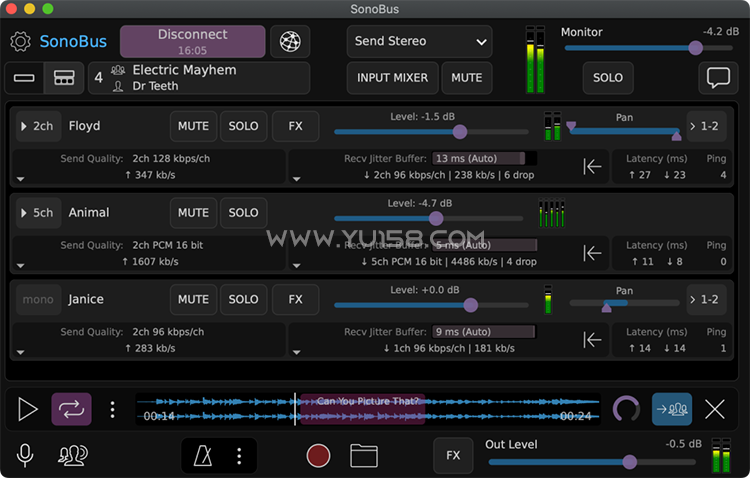Expand Floyd's receive options arrow

297,179
